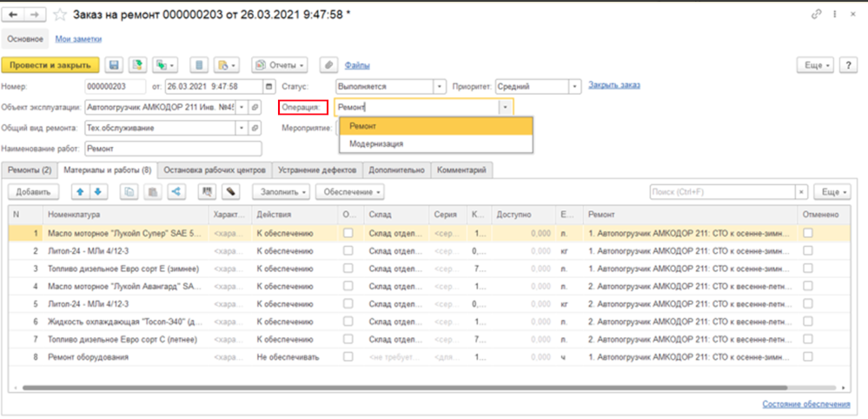Open the Файлы link
Image resolution: width=868 pixels, height=419 pixels.
(x=357, y=65)
